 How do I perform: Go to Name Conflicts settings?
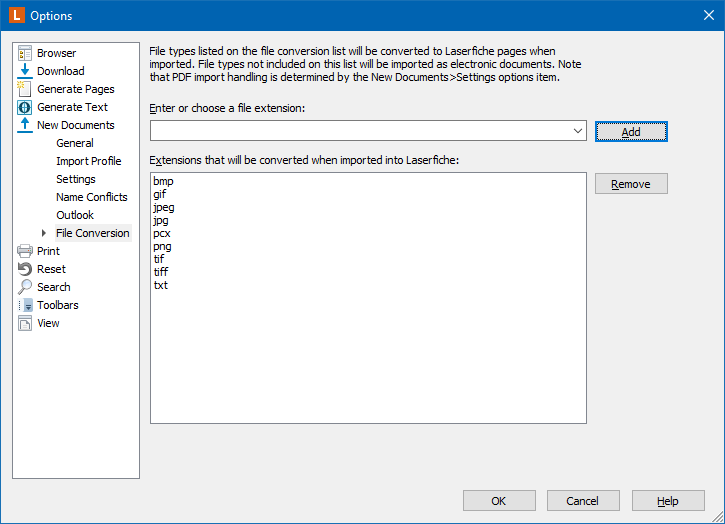tap(92, 197)
